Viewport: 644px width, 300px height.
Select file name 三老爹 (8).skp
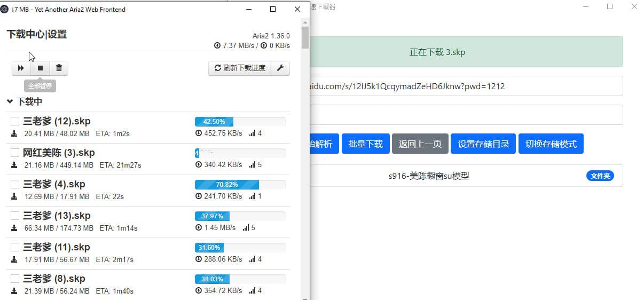pyautogui.click(x=54, y=279)
